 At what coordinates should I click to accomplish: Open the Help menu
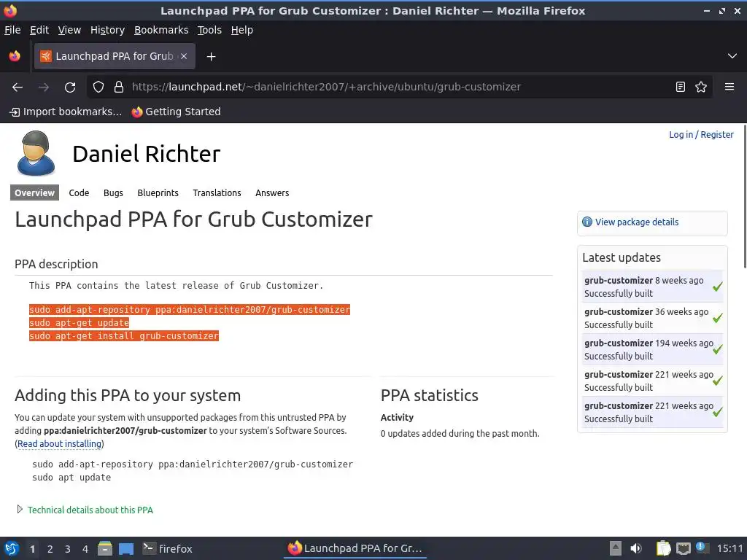coord(242,30)
